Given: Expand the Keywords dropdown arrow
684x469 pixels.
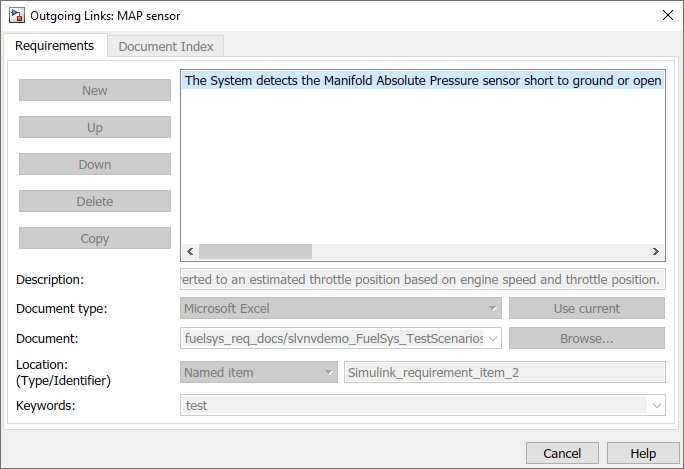Looking at the screenshot, I should [x=656, y=406].
